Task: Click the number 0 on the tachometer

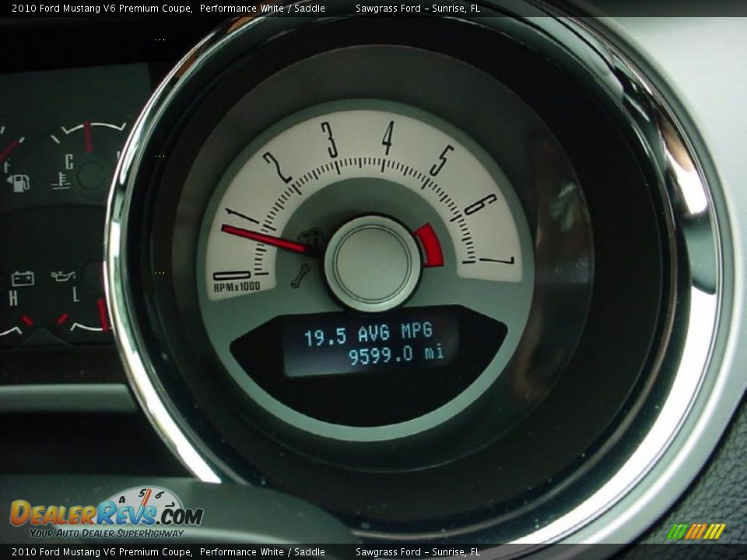Action: pyautogui.click(x=232, y=275)
